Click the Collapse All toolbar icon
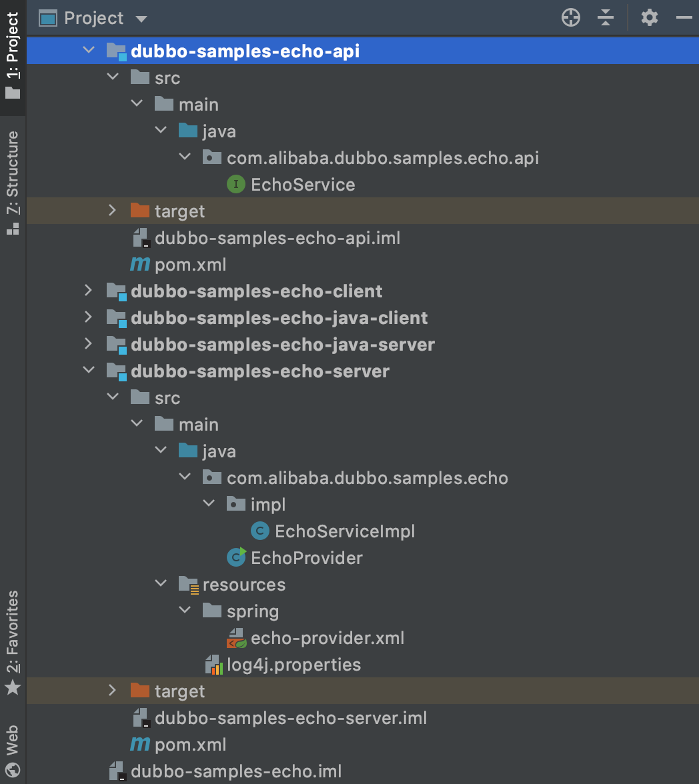The width and height of the screenshot is (699, 784). 606,18
